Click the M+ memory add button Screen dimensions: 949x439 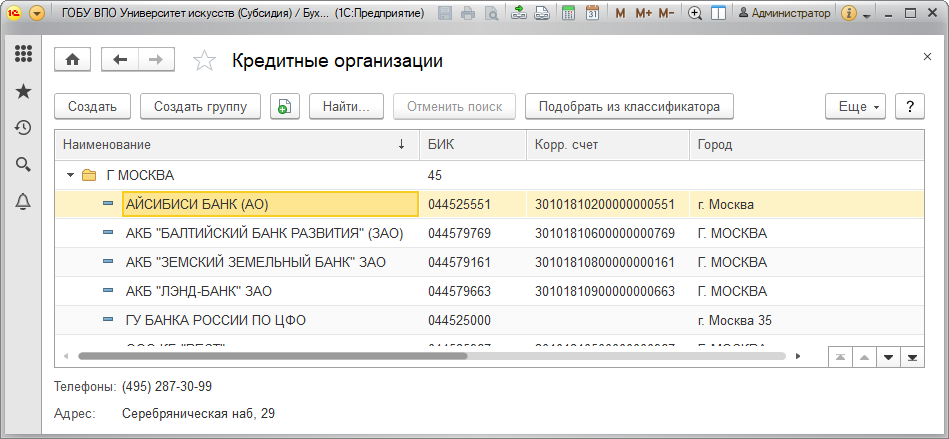click(x=643, y=13)
